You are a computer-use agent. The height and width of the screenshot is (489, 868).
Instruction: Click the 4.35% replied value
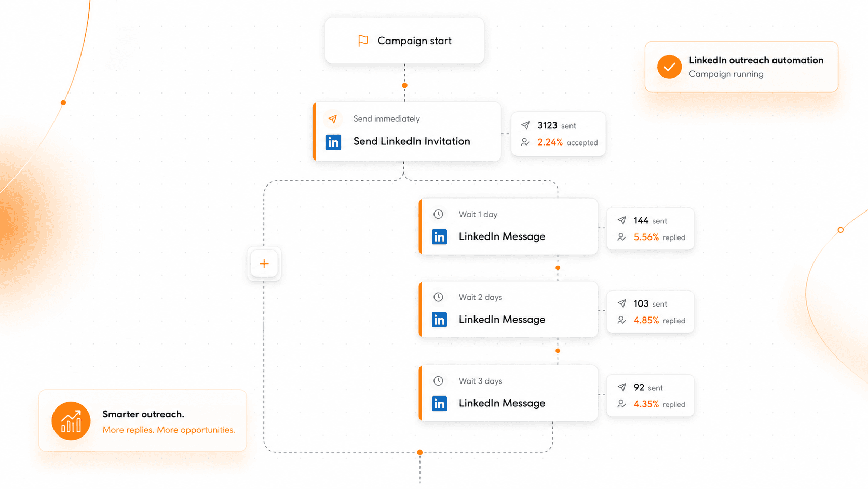point(659,404)
